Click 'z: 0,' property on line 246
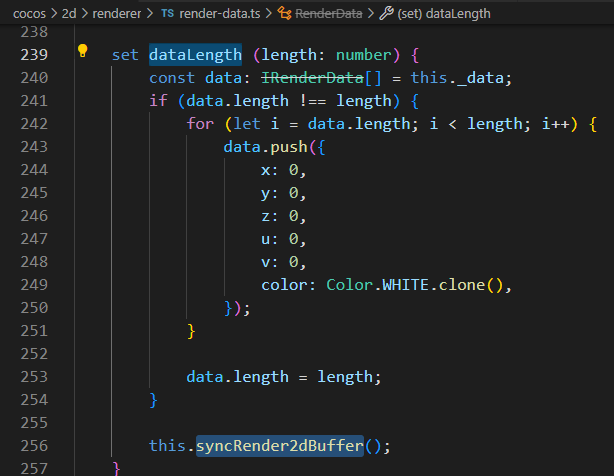 [284, 216]
